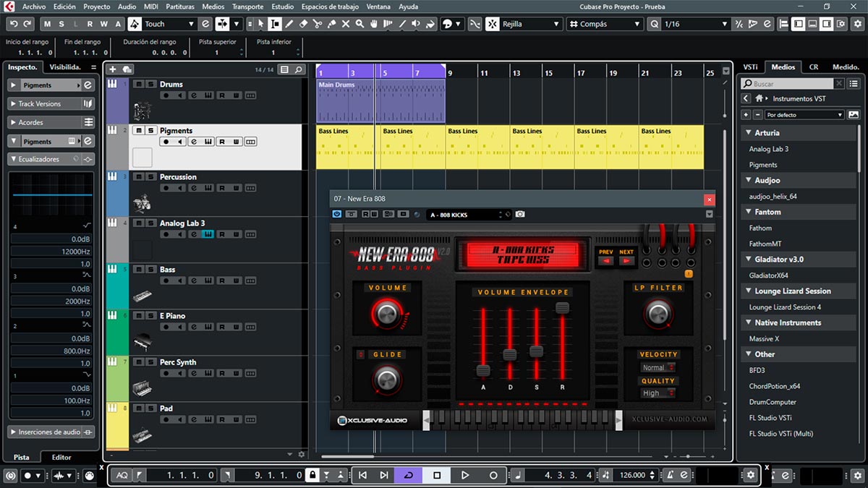Open the 1/16 quantize preset dropdown

[724, 24]
